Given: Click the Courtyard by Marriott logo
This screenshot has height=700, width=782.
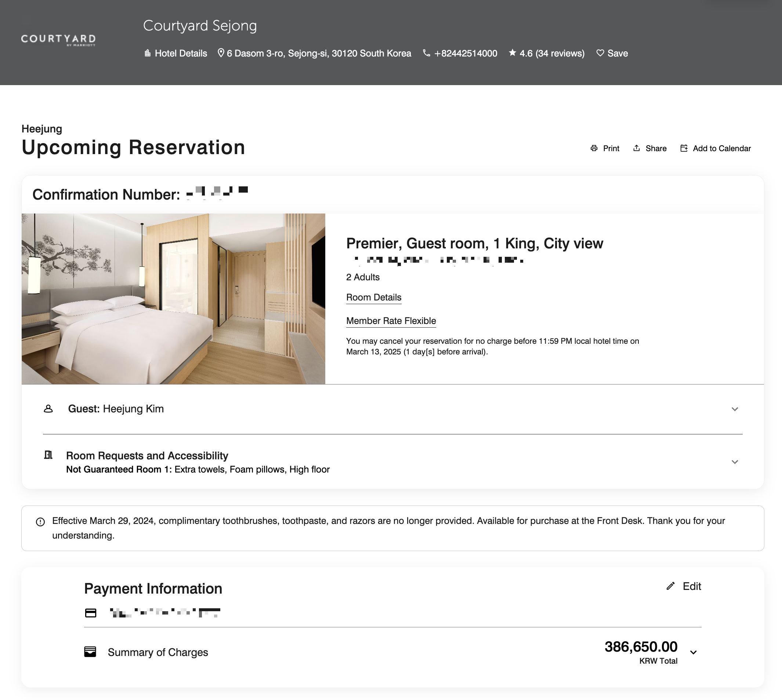Looking at the screenshot, I should coord(58,40).
